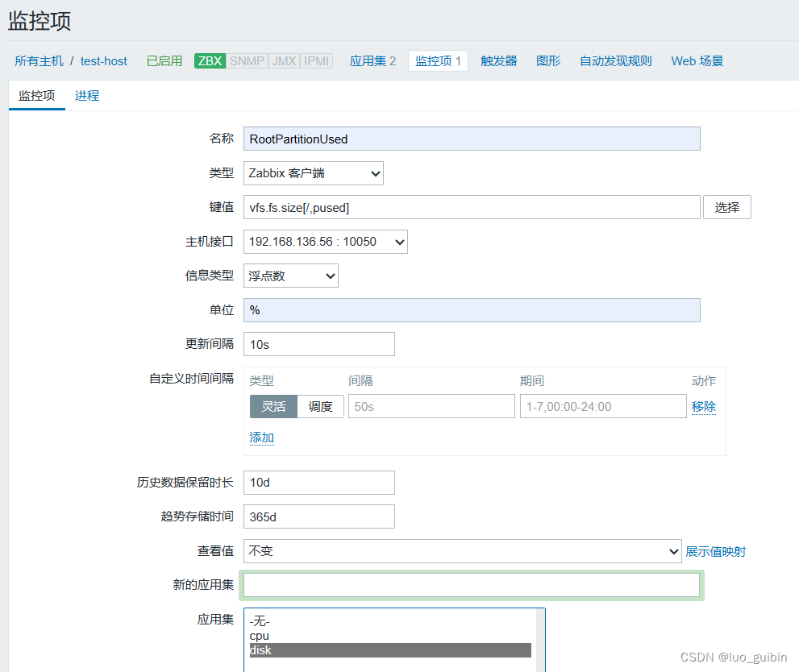Select the ZBX interface type badge
This screenshot has width=799, height=672.
pos(209,60)
